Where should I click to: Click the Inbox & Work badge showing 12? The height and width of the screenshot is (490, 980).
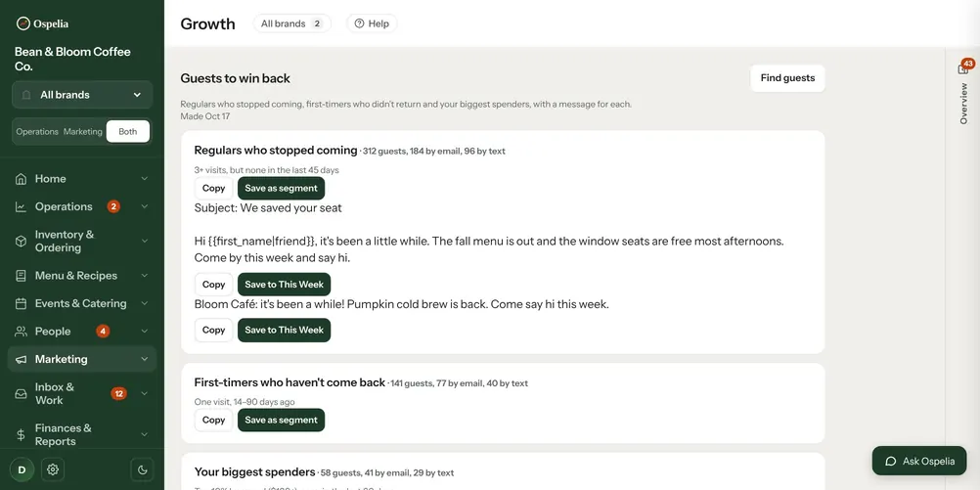point(118,394)
